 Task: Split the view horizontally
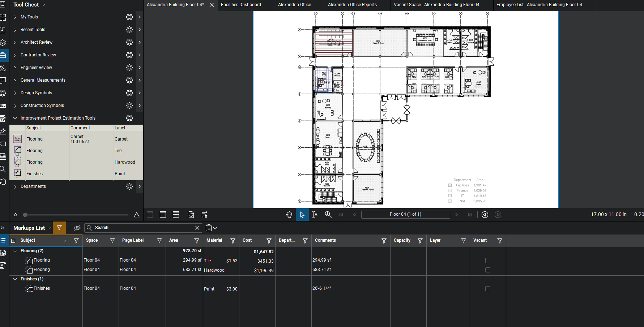176,215
